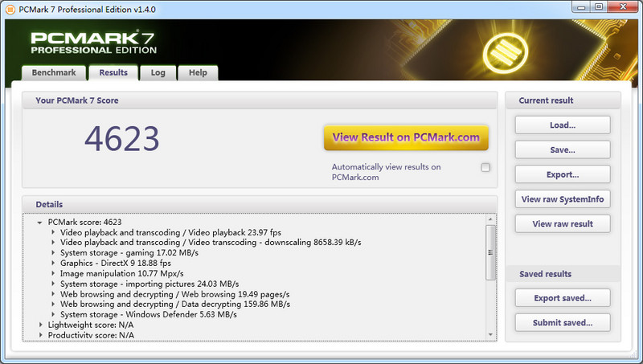Open the Help tab
Viewport: 643px width, 364px height.
[198, 72]
